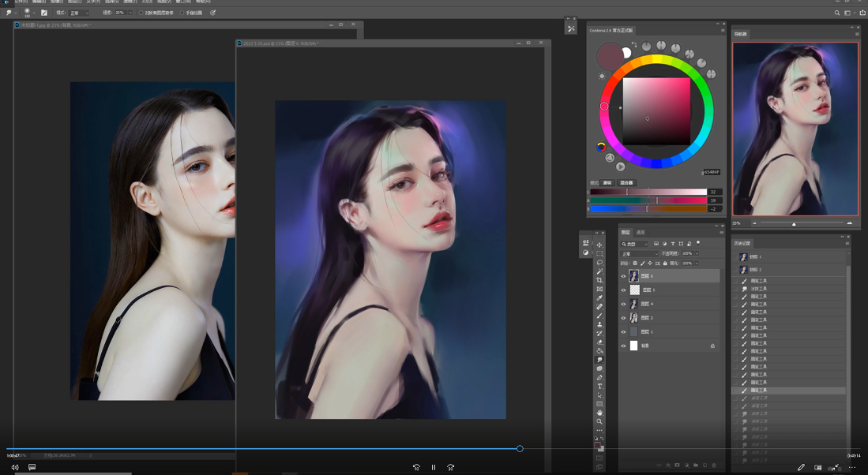Image resolution: width=868 pixels, height=475 pixels.
Task: Select the Zoom tool in the toolbox
Action: [x=599, y=421]
